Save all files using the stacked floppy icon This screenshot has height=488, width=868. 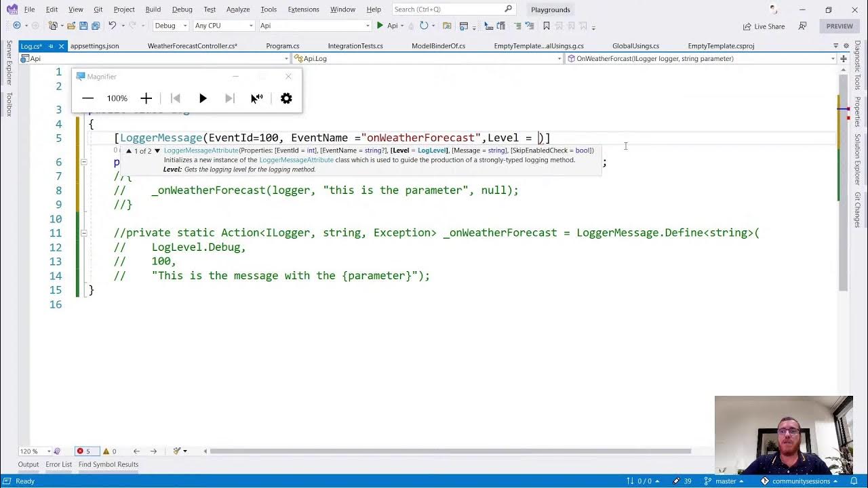(96, 26)
